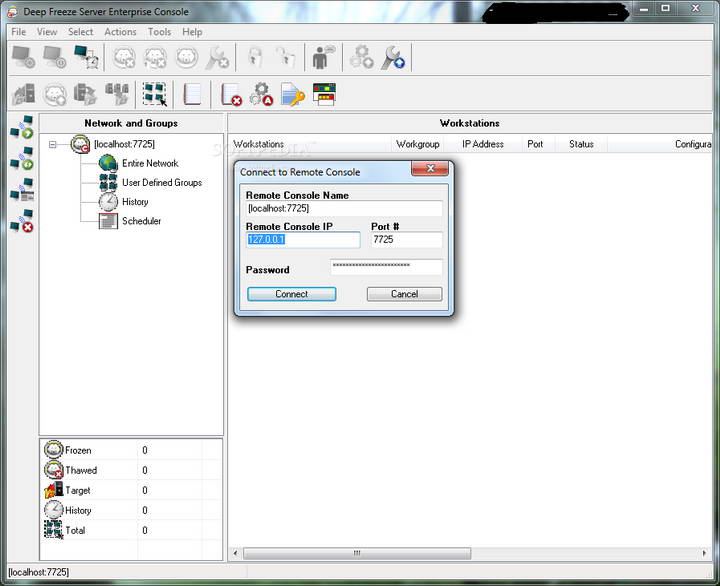The width and height of the screenshot is (720, 586).
Task: Click the reboot thawed locked bear icon
Action: (x=155, y=58)
